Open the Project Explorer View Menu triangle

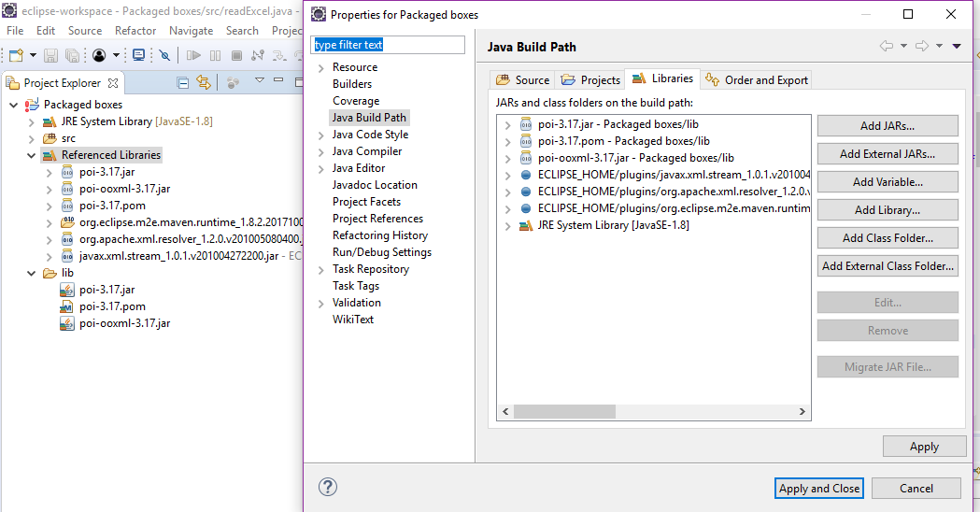coord(260,80)
